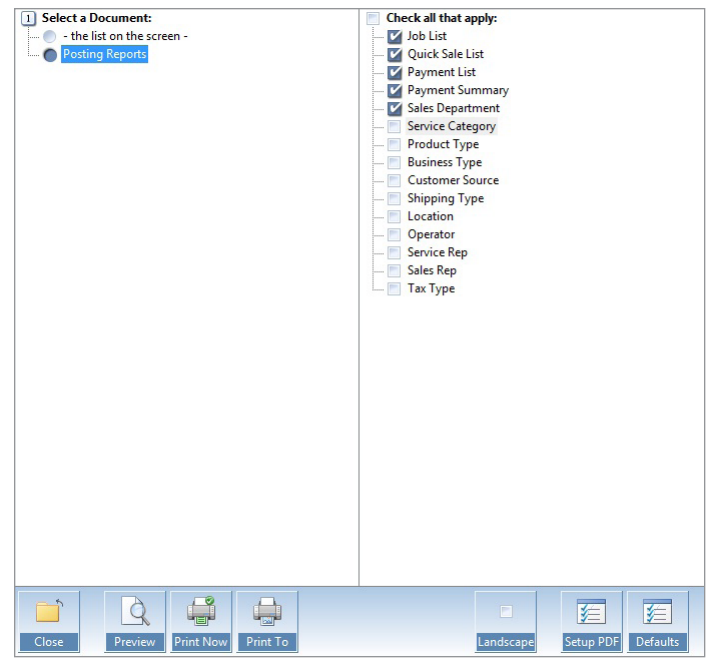Screen dimensions: 714x662
Task: Click the Operator label
Action: 431,234
